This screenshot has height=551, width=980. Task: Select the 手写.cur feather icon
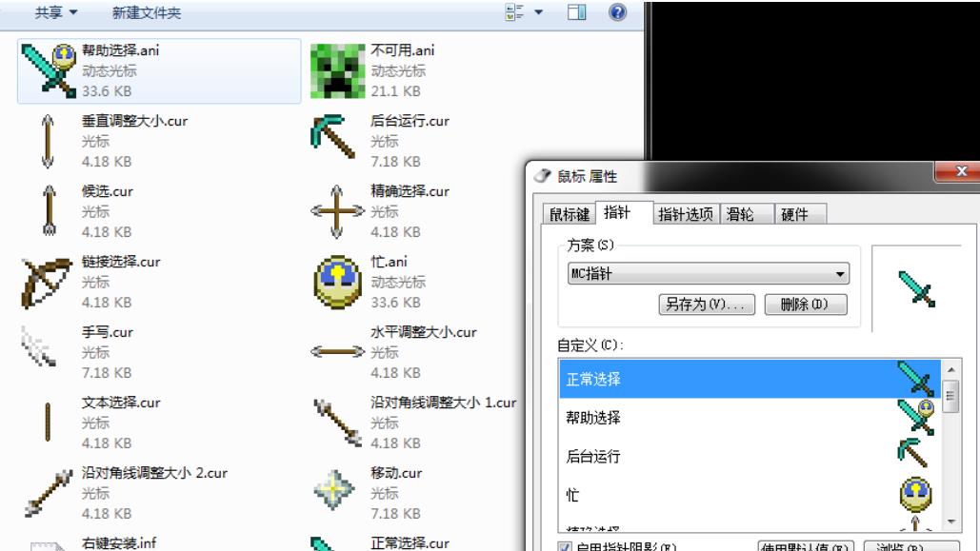(39, 345)
